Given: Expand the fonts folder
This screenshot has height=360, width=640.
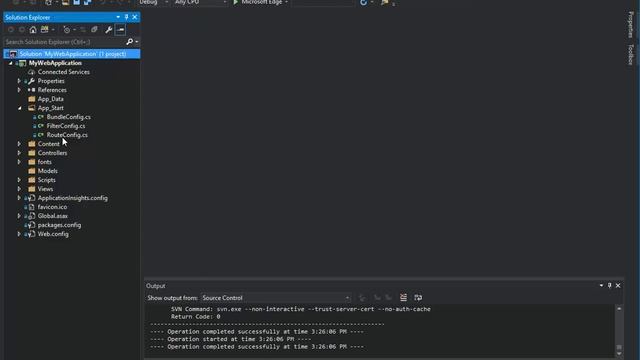Looking at the screenshot, I should click(x=19, y=162).
